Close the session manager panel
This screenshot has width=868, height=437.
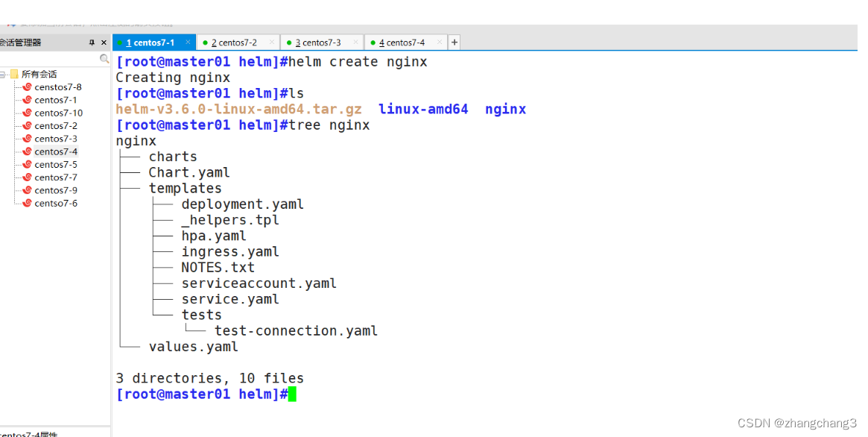pos(104,43)
